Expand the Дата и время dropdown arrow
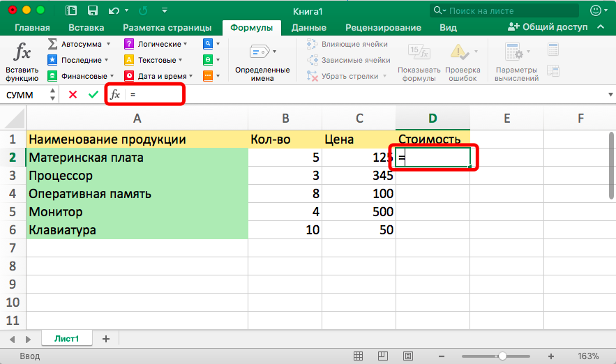 191,76
